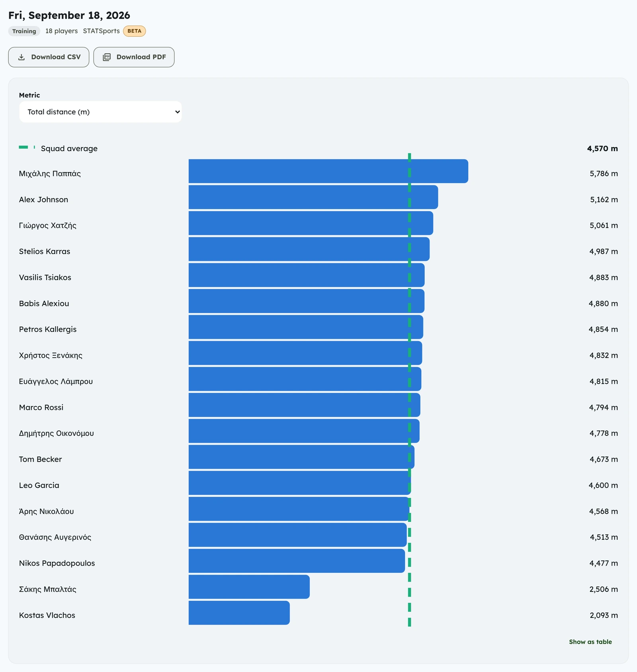The height and width of the screenshot is (672, 637).
Task: Click the PDF document icon on Download PDF
Action: click(x=107, y=57)
